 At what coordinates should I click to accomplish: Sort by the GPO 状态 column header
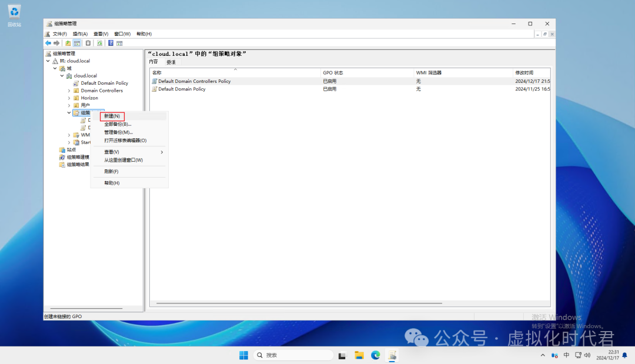[x=333, y=73]
